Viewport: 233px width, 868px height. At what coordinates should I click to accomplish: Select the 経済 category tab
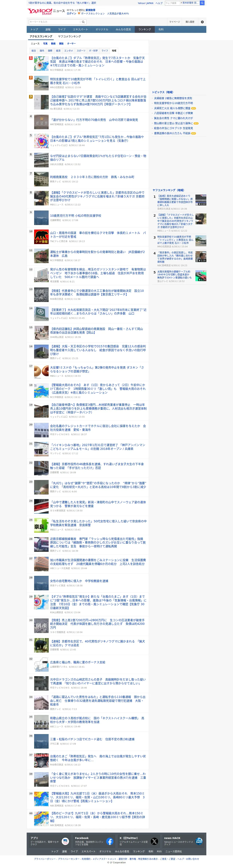click(58, 51)
